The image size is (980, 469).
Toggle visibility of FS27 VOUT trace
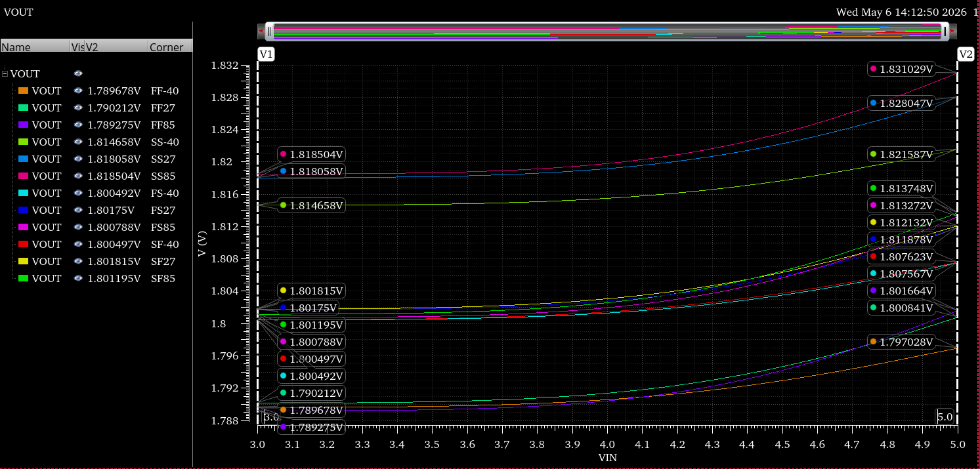[x=78, y=210]
